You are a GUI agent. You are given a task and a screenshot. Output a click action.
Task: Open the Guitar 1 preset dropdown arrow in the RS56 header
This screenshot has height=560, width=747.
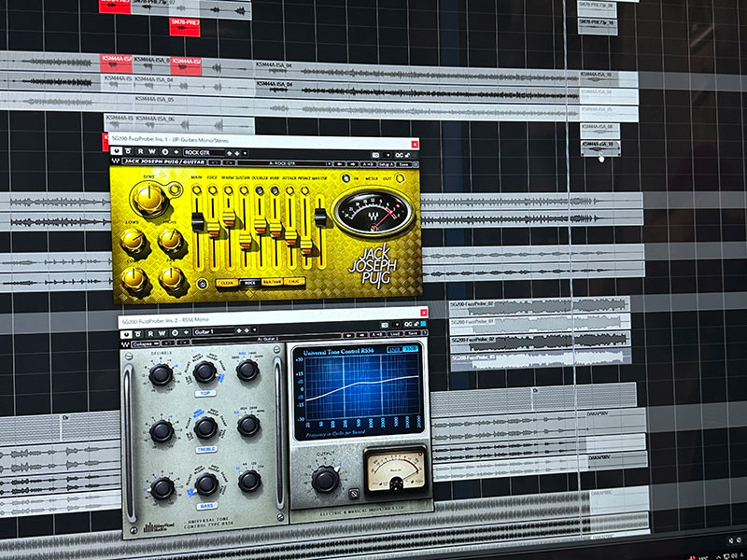tap(255, 330)
